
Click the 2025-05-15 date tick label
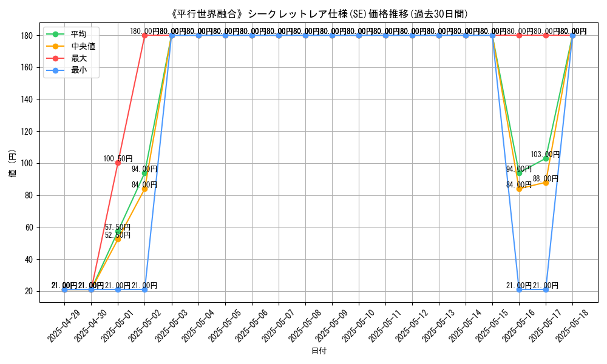coord(491,326)
